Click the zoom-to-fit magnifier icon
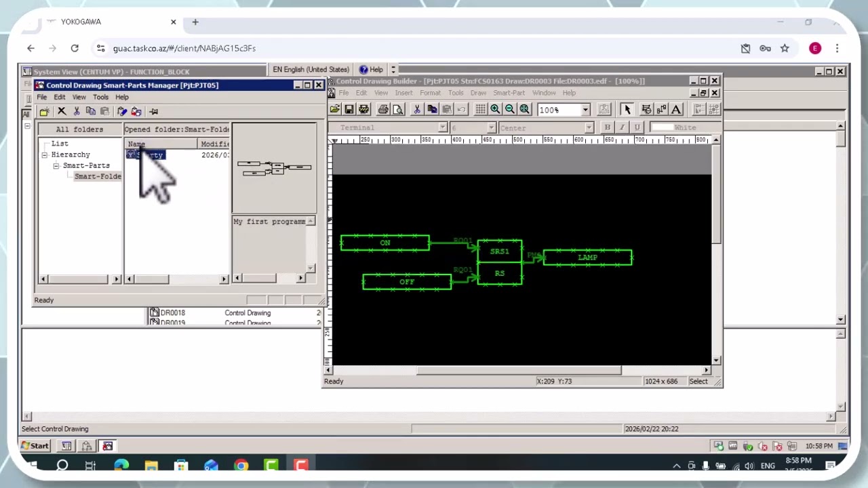 coord(525,109)
